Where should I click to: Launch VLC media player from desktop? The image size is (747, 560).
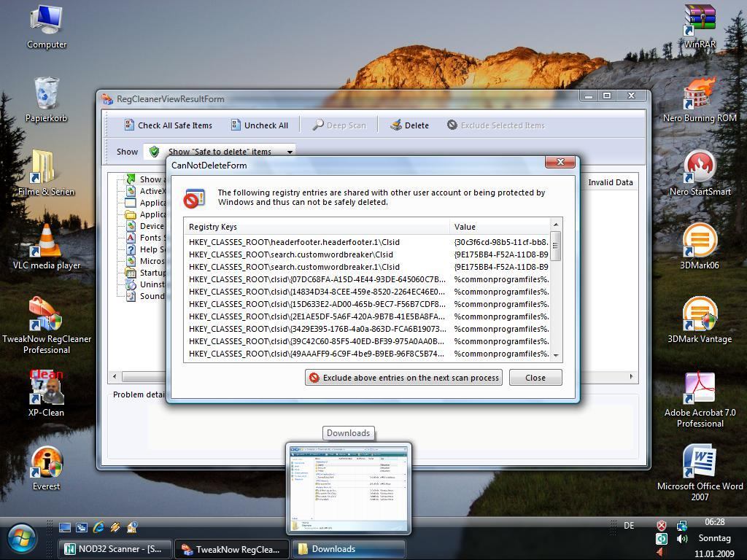(46, 246)
